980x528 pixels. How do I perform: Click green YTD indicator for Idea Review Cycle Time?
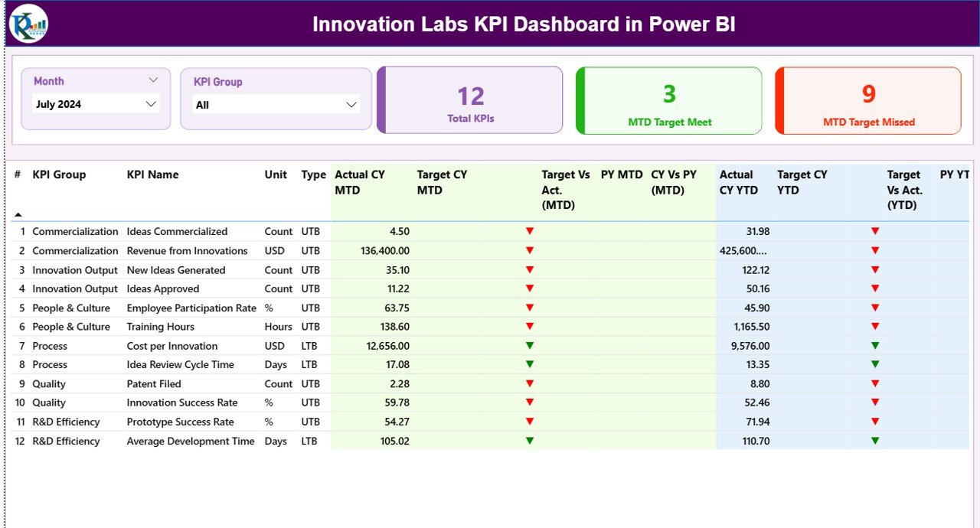click(874, 364)
